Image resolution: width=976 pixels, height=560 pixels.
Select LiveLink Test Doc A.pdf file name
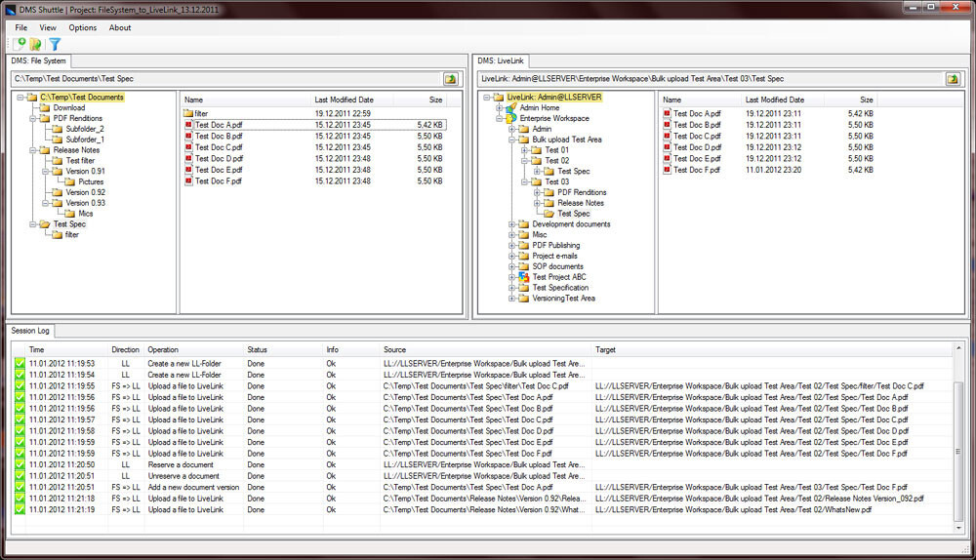point(697,114)
